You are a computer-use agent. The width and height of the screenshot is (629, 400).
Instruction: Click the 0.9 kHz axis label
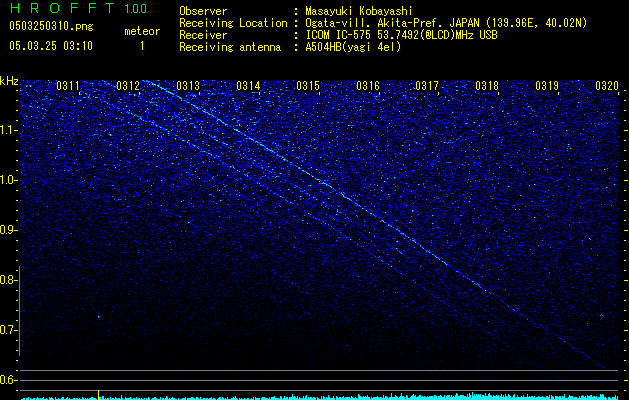click(x=8, y=230)
